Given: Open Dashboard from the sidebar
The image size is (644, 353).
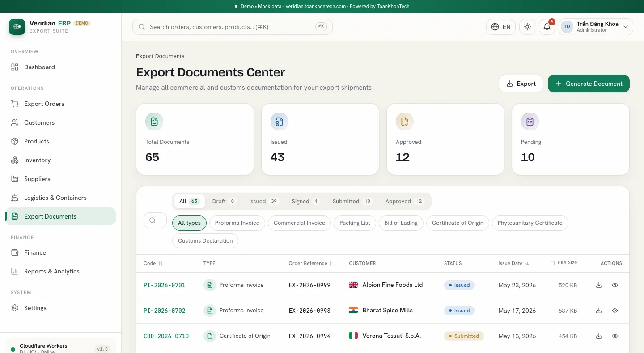Looking at the screenshot, I should 60,67.
